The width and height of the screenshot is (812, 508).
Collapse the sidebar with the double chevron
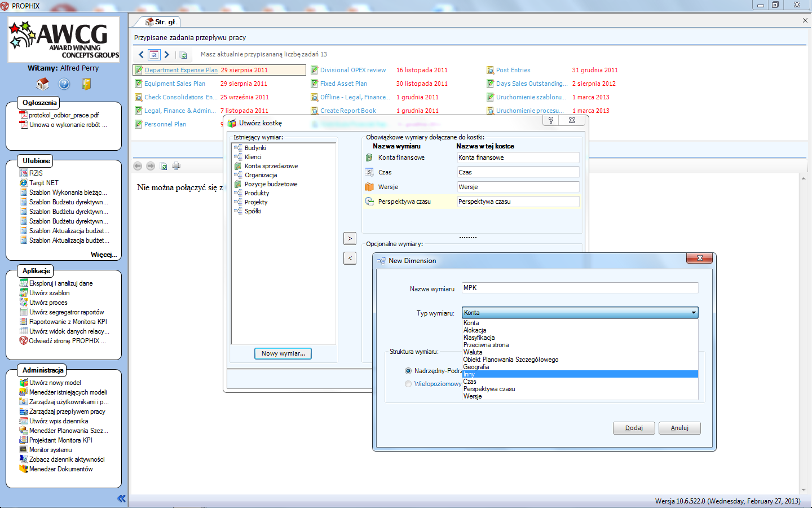pos(121,498)
